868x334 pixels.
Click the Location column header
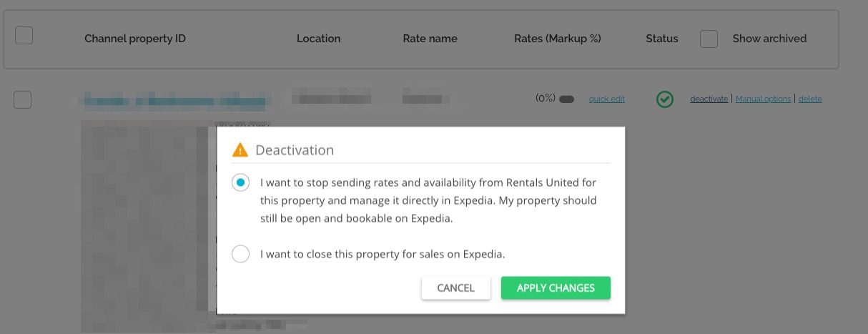tap(319, 39)
